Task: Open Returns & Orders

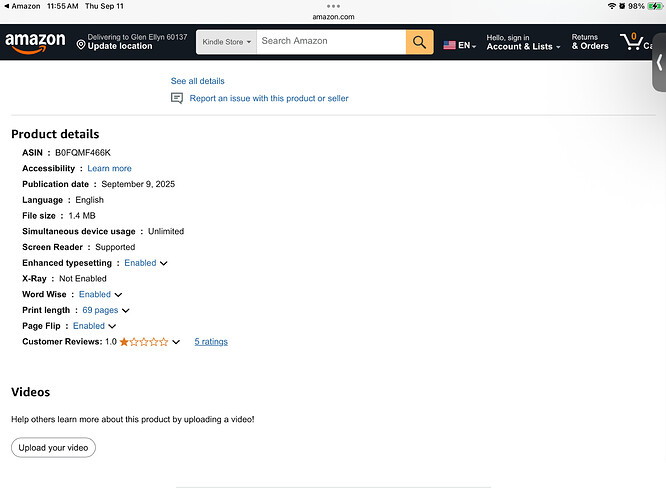Action: (590, 42)
